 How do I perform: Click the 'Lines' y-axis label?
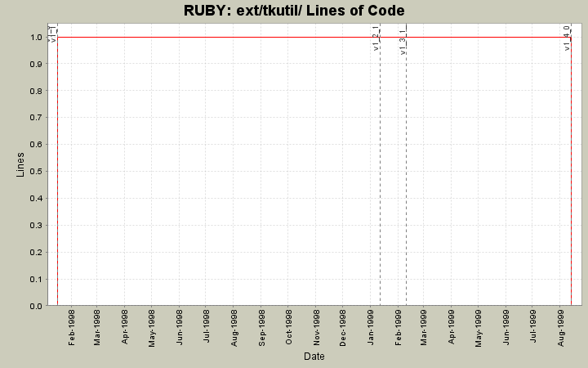[20, 164]
